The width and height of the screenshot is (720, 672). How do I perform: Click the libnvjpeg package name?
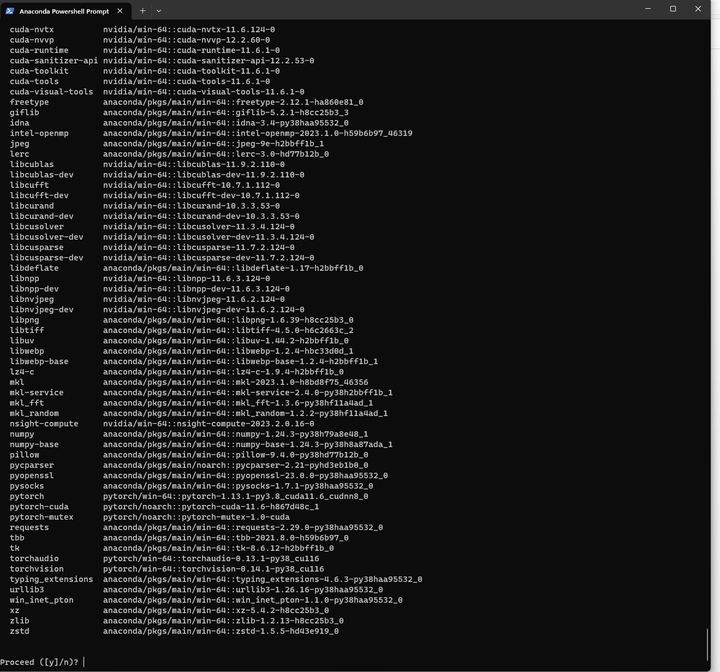click(32, 299)
